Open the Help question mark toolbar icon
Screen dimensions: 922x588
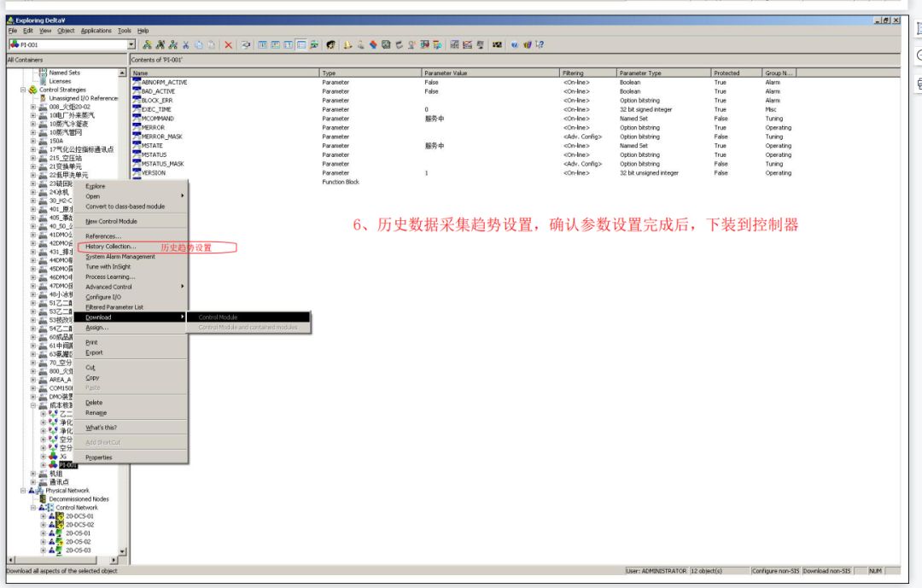pos(515,44)
